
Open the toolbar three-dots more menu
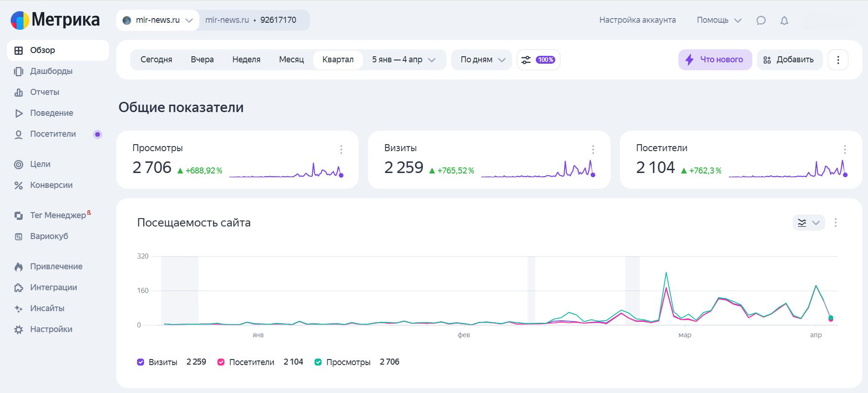pos(838,60)
